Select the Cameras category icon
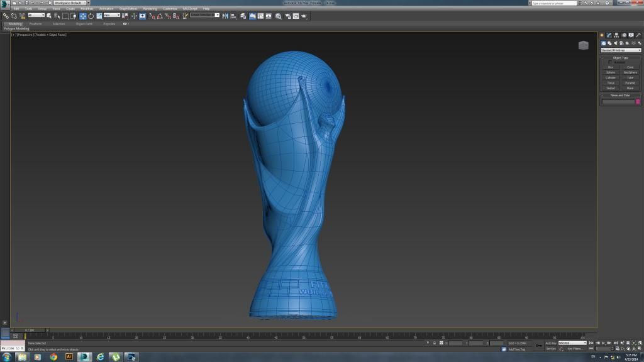 [x=621, y=43]
